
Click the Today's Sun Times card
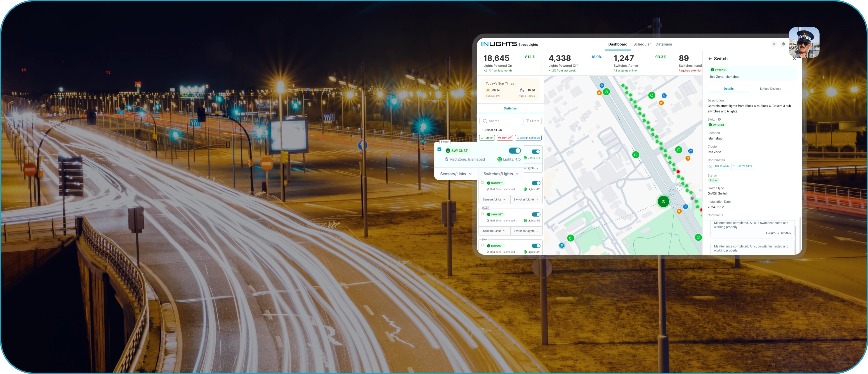point(510,89)
